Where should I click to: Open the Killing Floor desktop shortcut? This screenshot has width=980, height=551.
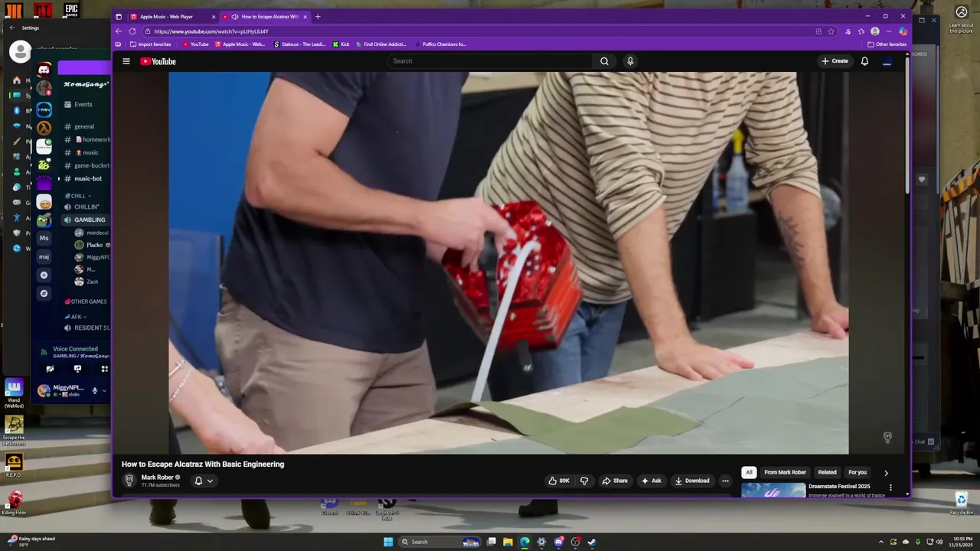pyautogui.click(x=14, y=504)
